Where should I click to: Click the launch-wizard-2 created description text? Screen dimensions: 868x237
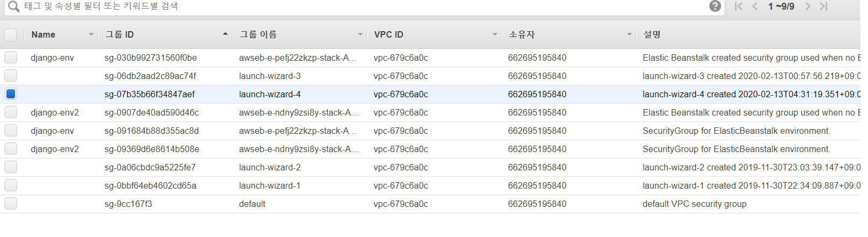(751, 167)
